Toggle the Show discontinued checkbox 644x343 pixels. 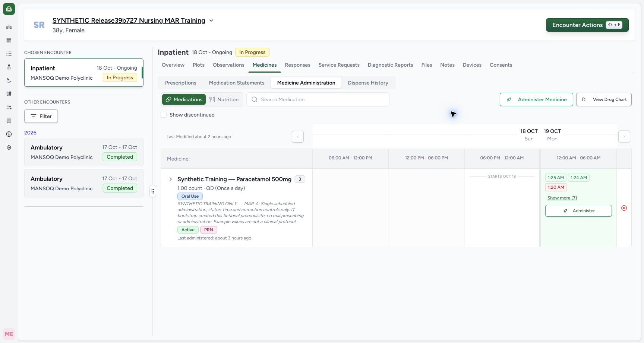point(164,115)
